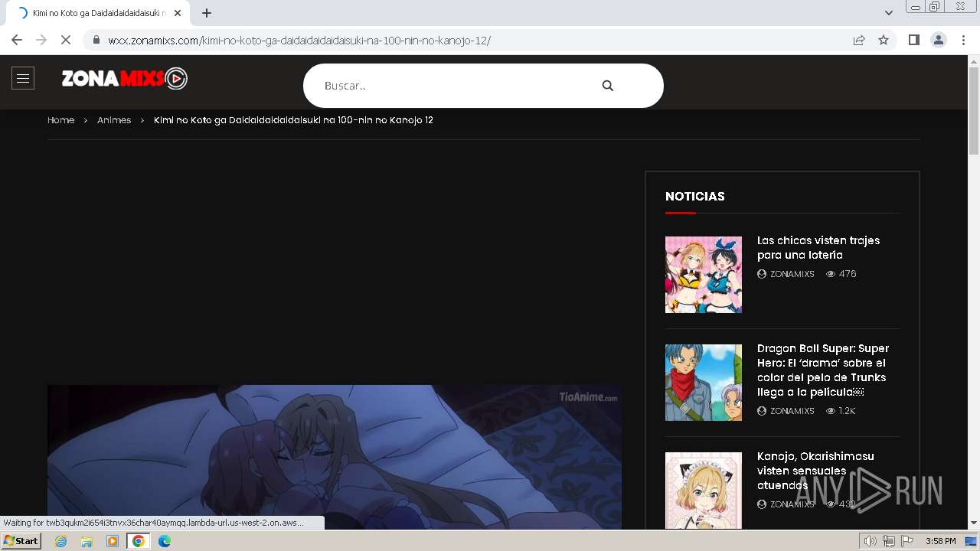Select the Kimi no Koto browser tab
This screenshot has height=551, width=980.
coord(100,13)
